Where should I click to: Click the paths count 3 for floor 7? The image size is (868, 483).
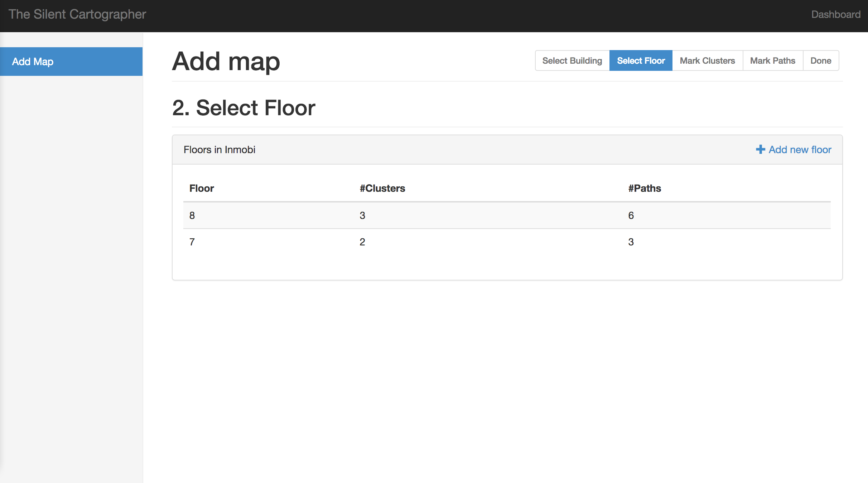631,242
